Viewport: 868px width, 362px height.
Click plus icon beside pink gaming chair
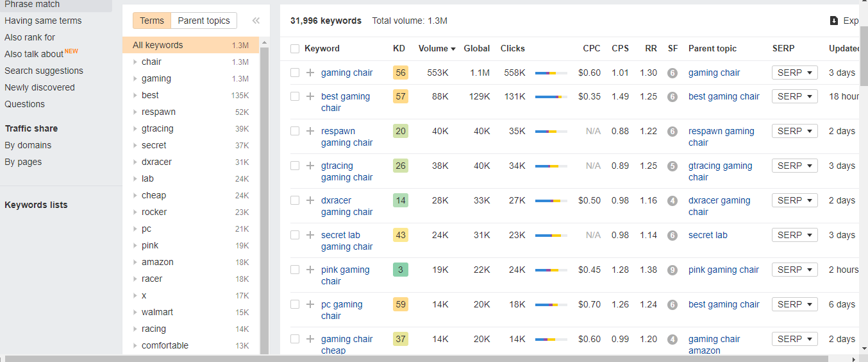310,270
